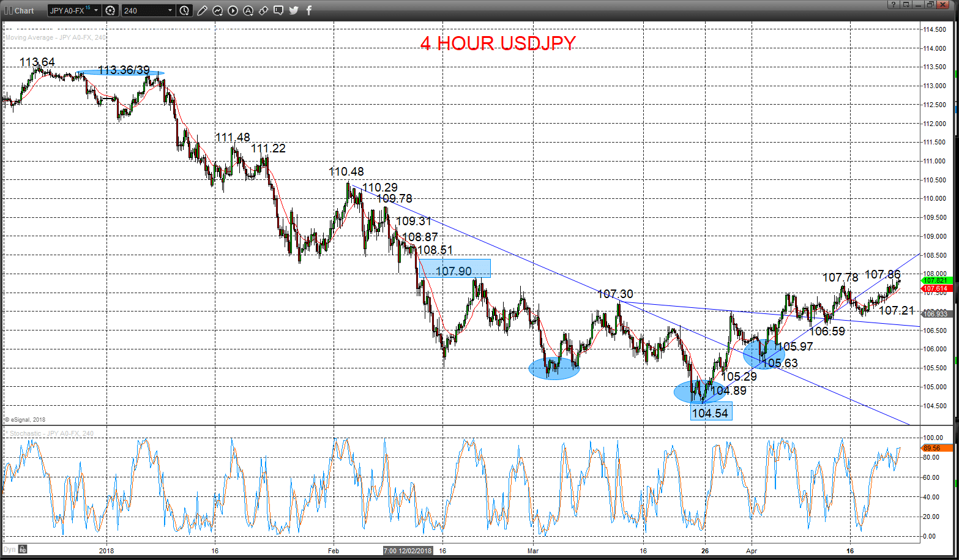The width and height of the screenshot is (959, 560).
Task: Click the green 107.821 current price tag
Action: [936, 280]
